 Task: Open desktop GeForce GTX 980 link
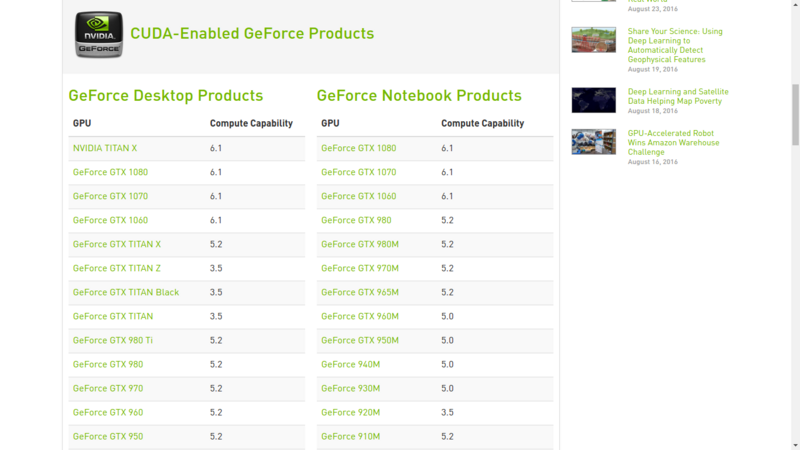point(108,364)
